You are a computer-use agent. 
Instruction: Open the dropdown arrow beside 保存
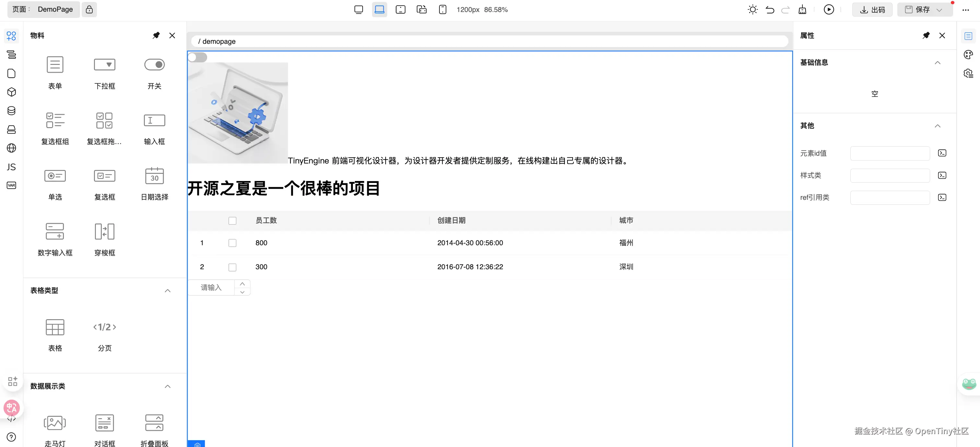939,10
